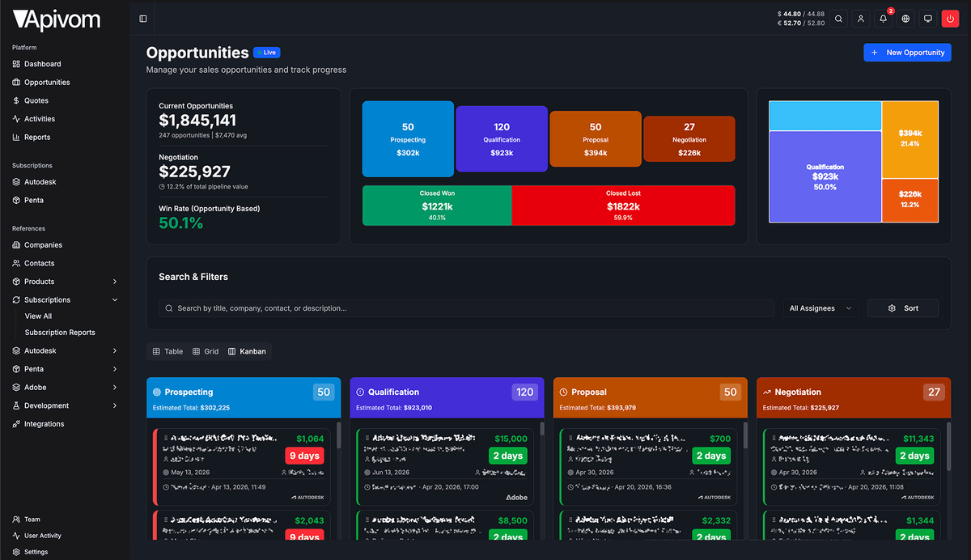The width and height of the screenshot is (971, 560).
Task: Open search with the magnifier icon
Action: coord(839,19)
